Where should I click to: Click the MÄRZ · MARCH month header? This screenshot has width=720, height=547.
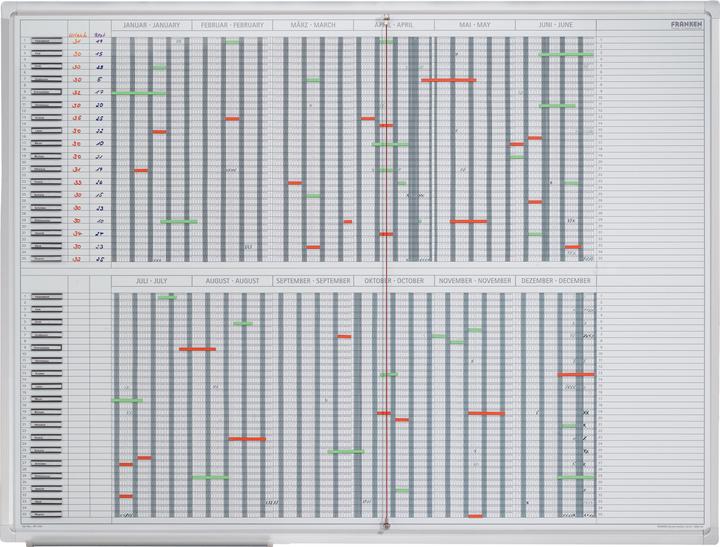[x=313, y=25]
